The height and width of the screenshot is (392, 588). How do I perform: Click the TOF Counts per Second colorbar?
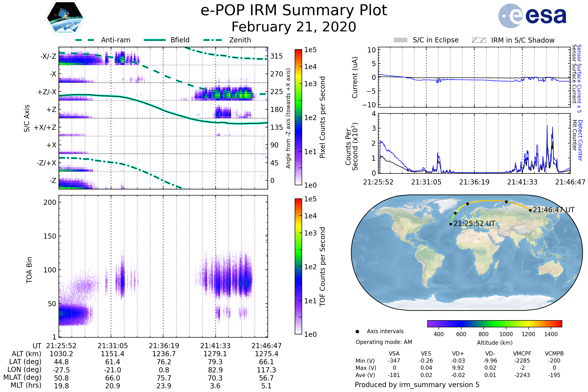coord(298,266)
